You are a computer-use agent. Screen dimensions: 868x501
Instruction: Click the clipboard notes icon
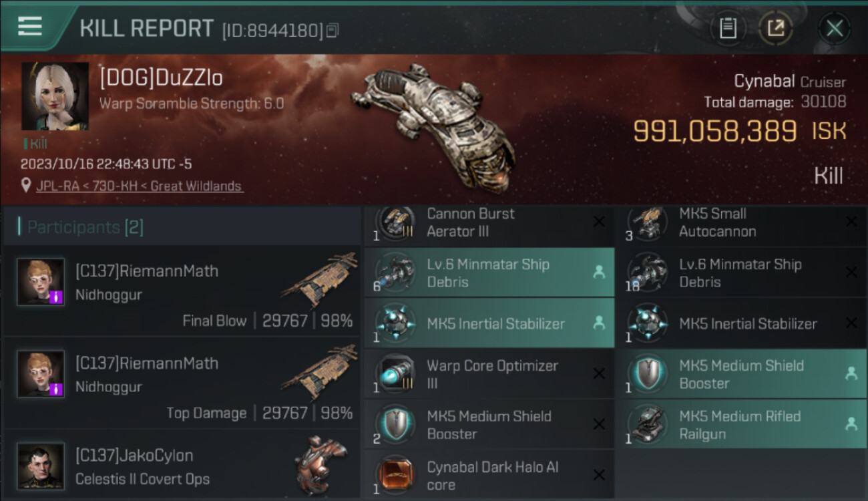tap(728, 28)
